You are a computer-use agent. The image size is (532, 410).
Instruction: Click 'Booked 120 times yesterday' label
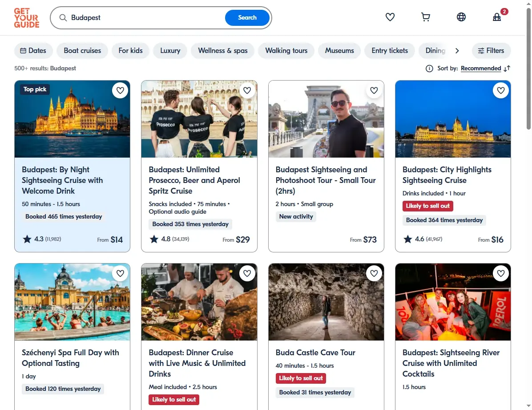pos(63,389)
